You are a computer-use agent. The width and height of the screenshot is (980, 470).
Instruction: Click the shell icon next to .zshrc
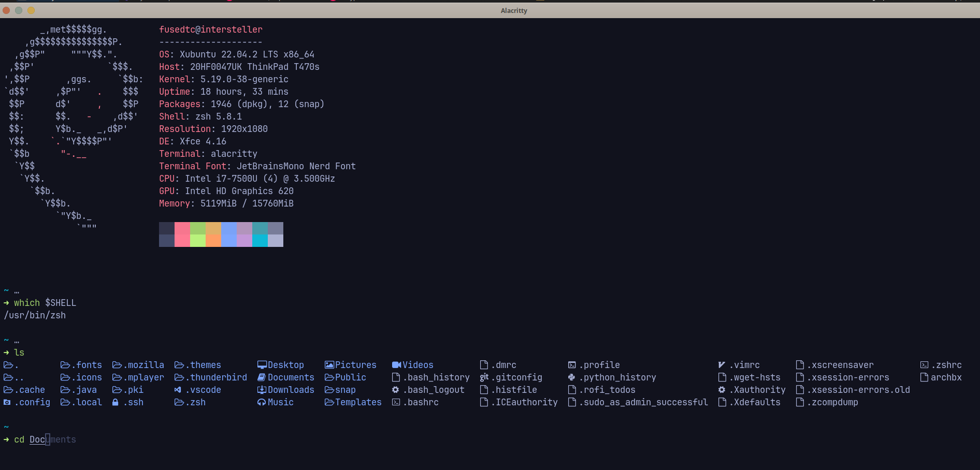(x=924, y=365)
